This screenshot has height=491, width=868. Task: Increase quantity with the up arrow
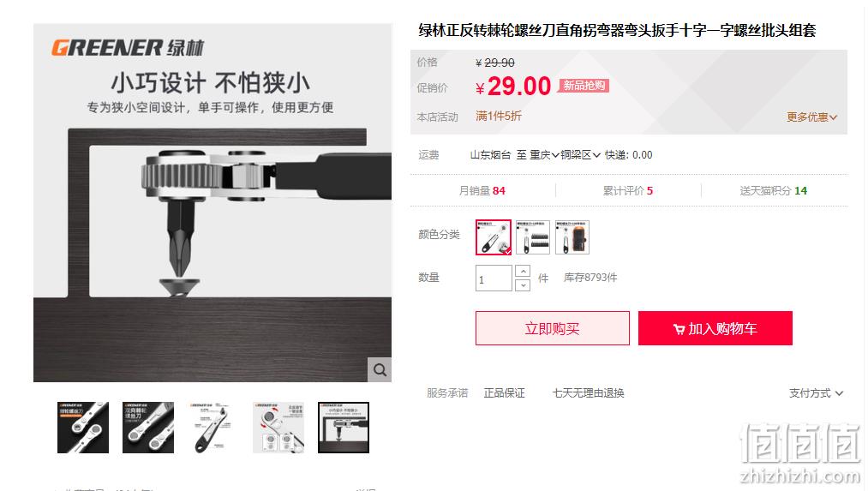[523, 272]
